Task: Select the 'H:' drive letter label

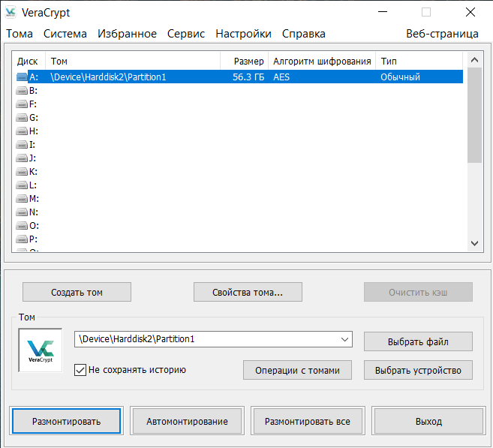Action: 34,131
